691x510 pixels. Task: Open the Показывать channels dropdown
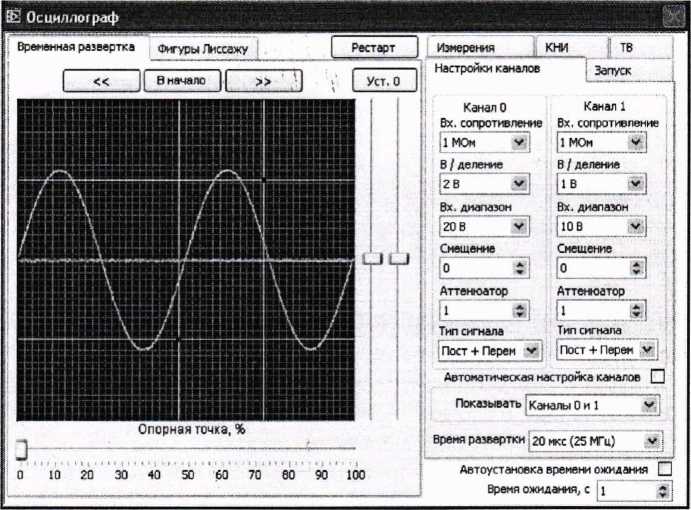[x=651, y=404]
